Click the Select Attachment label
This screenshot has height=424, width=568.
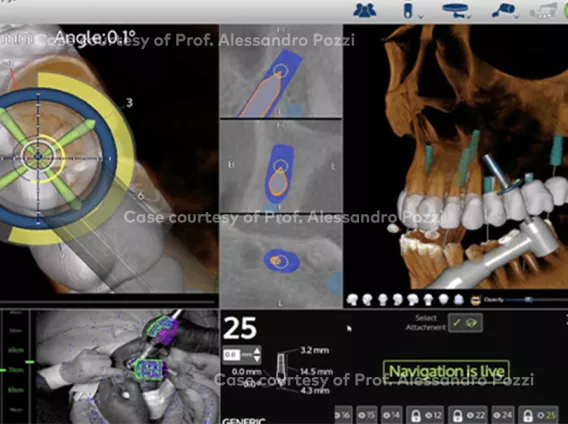(x=426, y=323)
